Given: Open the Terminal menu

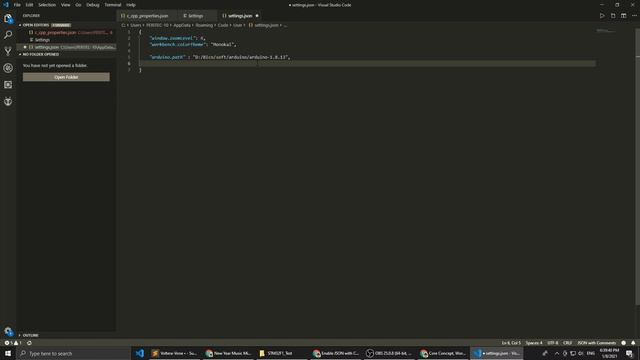Looking at the screenshot, I should tap(113, 5).
